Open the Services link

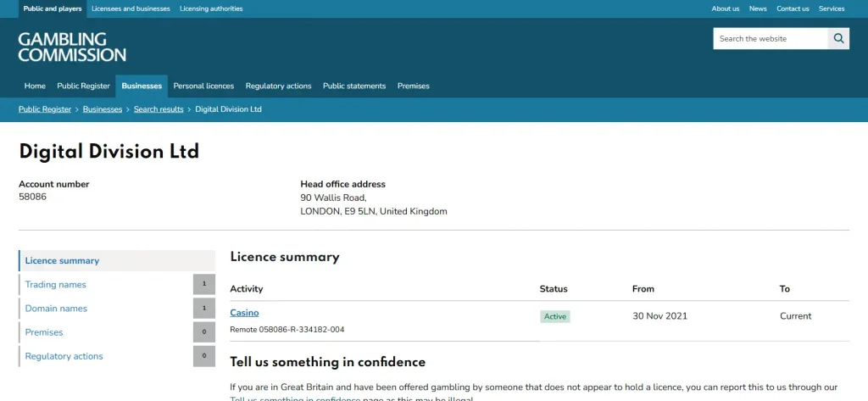(x=832, y=8)
